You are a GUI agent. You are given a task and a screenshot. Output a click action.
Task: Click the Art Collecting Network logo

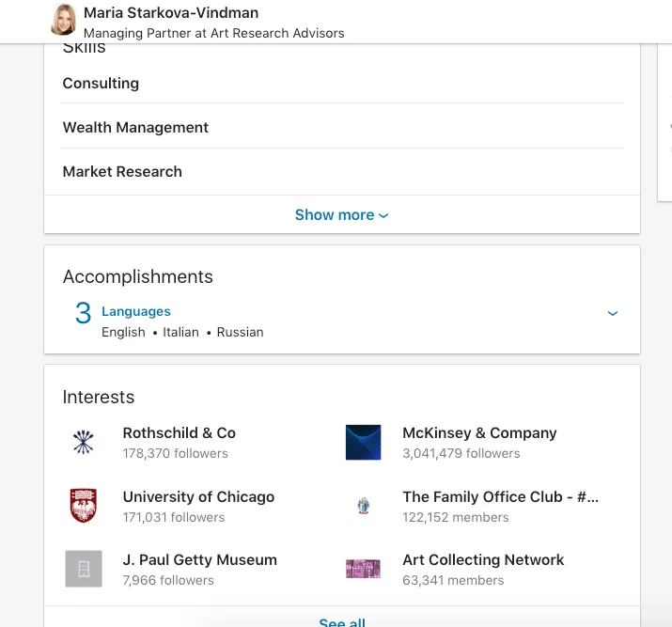(363, 569)
